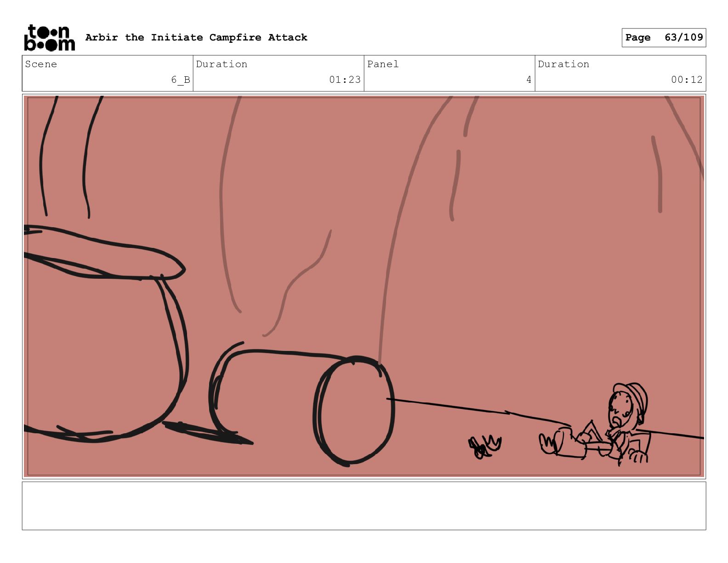Click the 'Scene' label

point(41,64)
